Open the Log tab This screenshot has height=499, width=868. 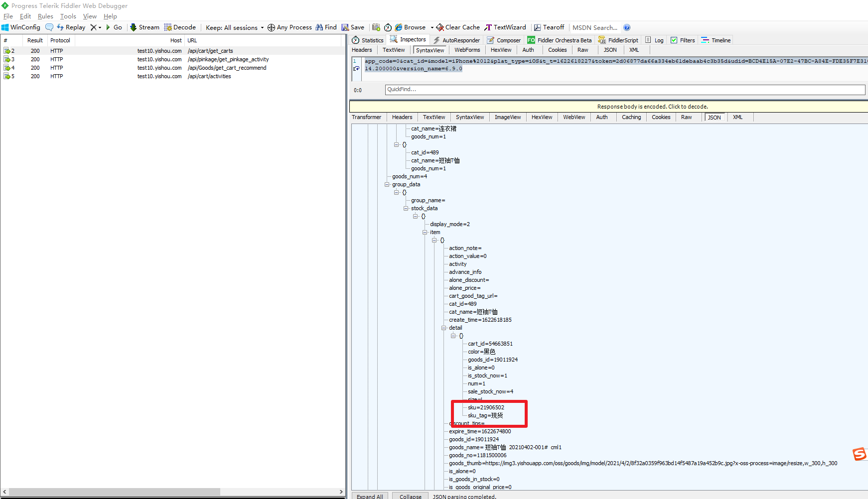pos(654,40)
